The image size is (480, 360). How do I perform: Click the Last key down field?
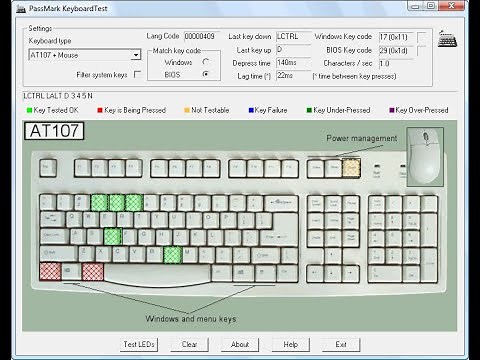293,36
